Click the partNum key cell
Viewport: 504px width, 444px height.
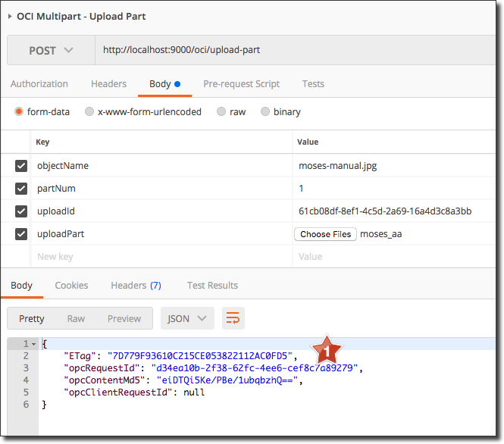pyautogui.click(x=161, y=189)
